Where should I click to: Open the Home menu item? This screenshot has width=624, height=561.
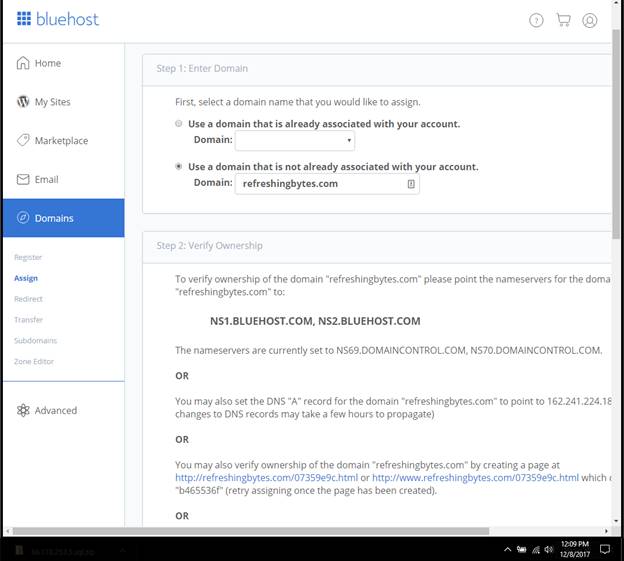pyautogui.click(x=64, y=63)
